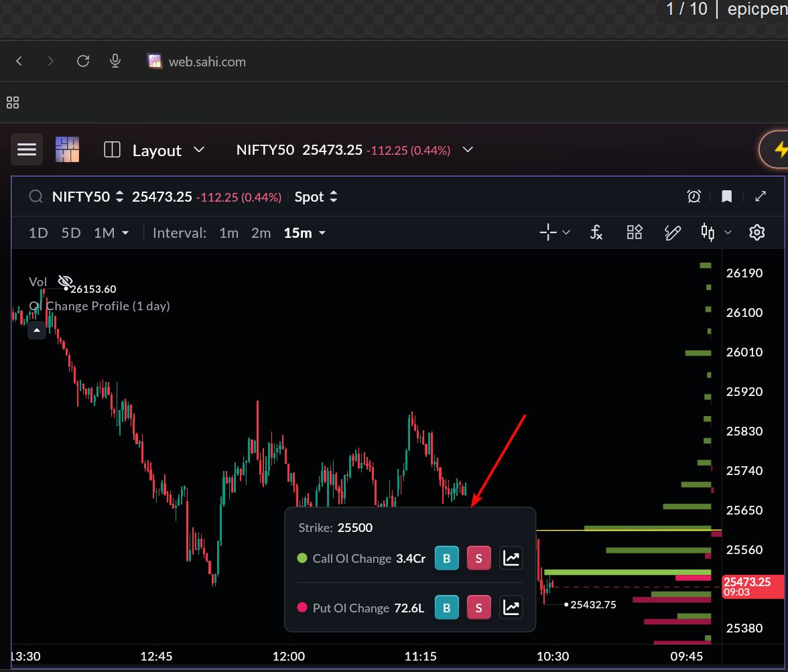
Task: Click the Layout split-panel icon
Action: click(x=112, y=150)
